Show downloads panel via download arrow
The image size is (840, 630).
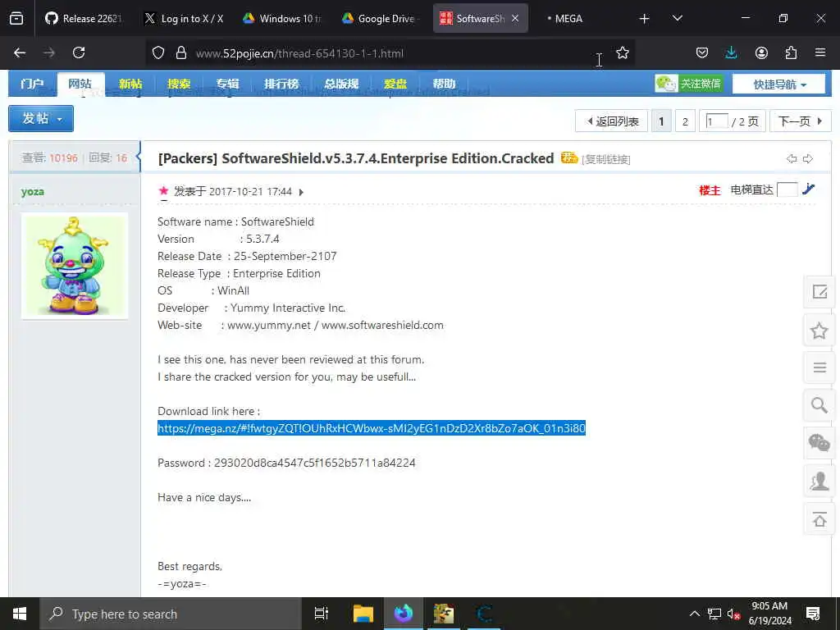coord(731,52)
